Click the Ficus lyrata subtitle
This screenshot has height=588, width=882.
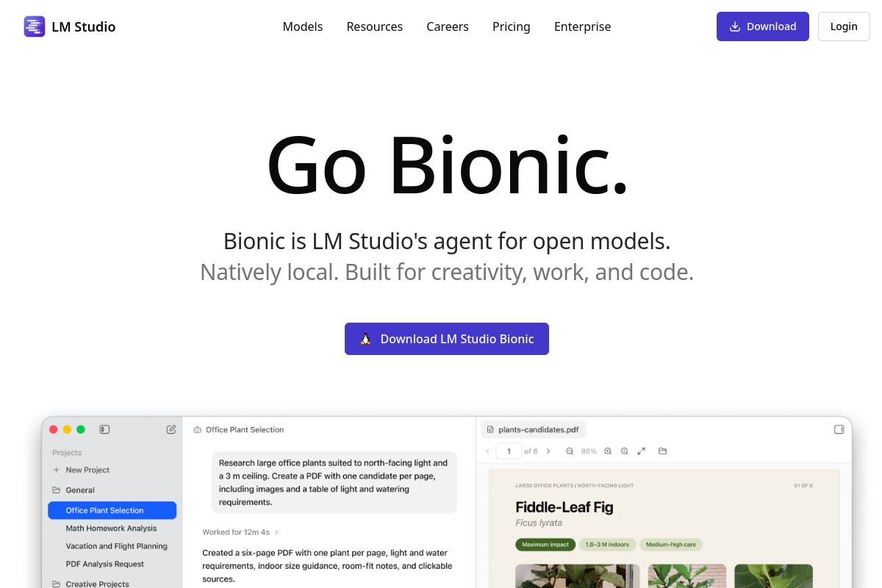pos(539,523)
